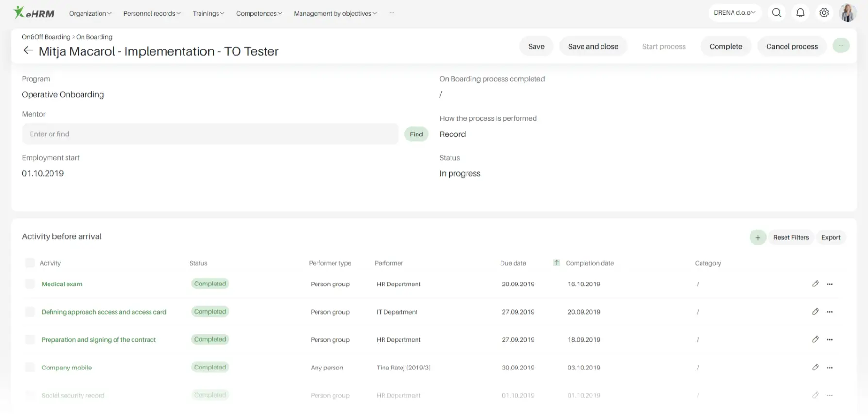Image resolution: width=868 pixels, height=419 pixels.
Task: Click the Mentor input field
Action: tap(210, 134)
